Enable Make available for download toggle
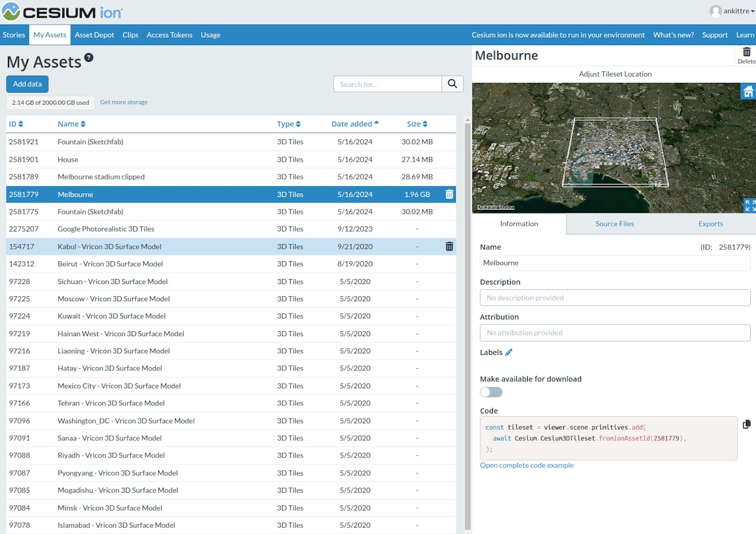Viewport: 756px width, 534px height. tap(491, 392)
